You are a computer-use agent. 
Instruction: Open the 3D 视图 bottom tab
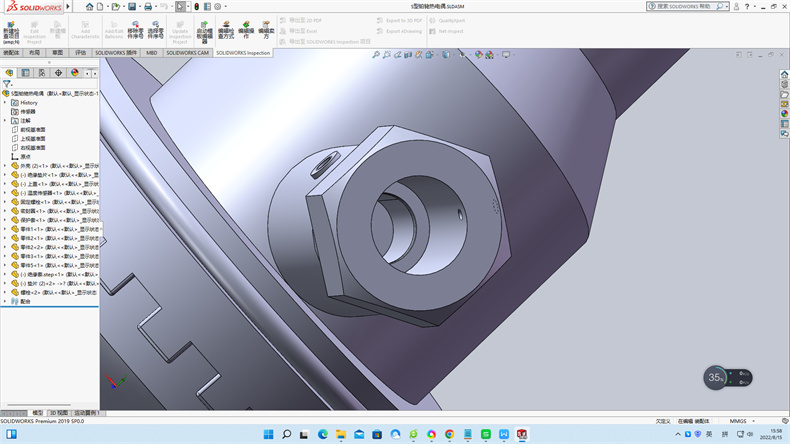[59, 412]
